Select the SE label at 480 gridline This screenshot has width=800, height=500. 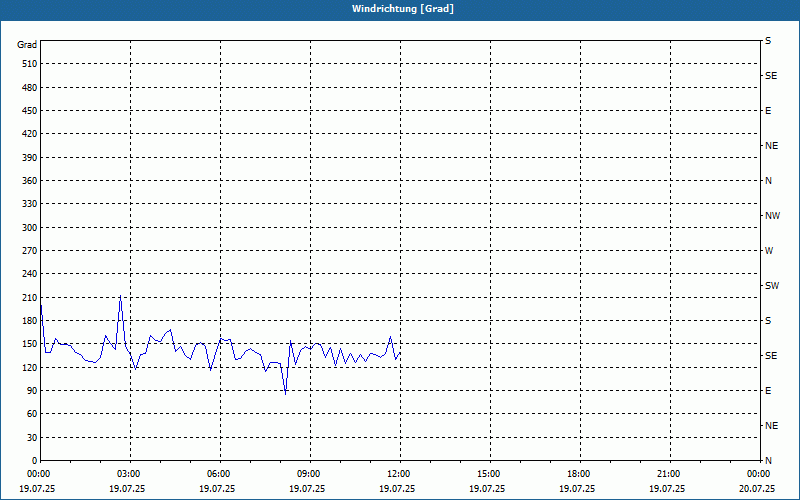(x=771, y=76)
